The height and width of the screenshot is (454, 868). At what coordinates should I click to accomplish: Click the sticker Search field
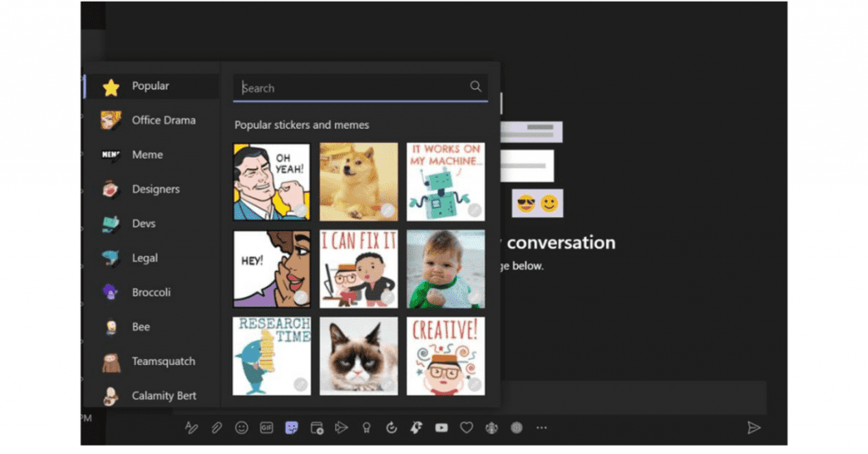click(352, 87)
